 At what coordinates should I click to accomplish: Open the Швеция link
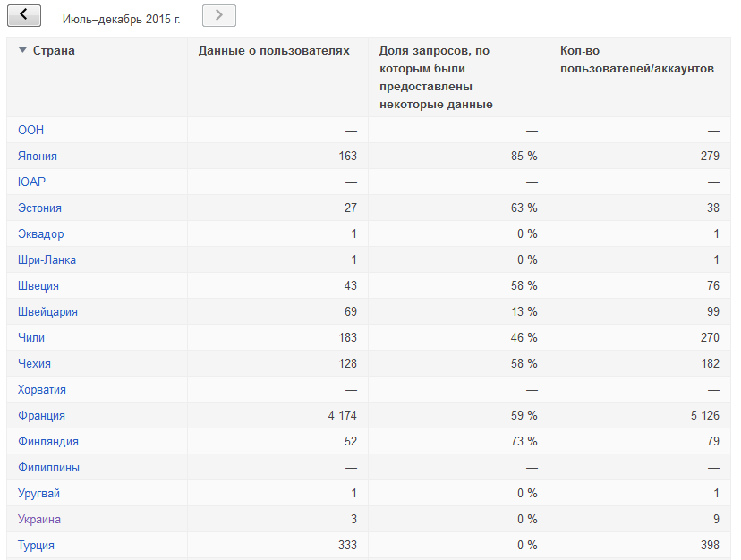(38, 285)
